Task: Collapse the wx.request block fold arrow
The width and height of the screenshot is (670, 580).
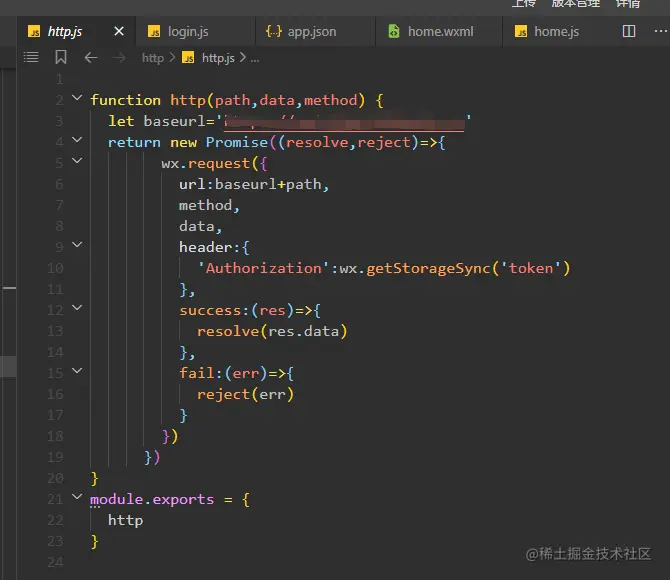Action: [77, 161]
